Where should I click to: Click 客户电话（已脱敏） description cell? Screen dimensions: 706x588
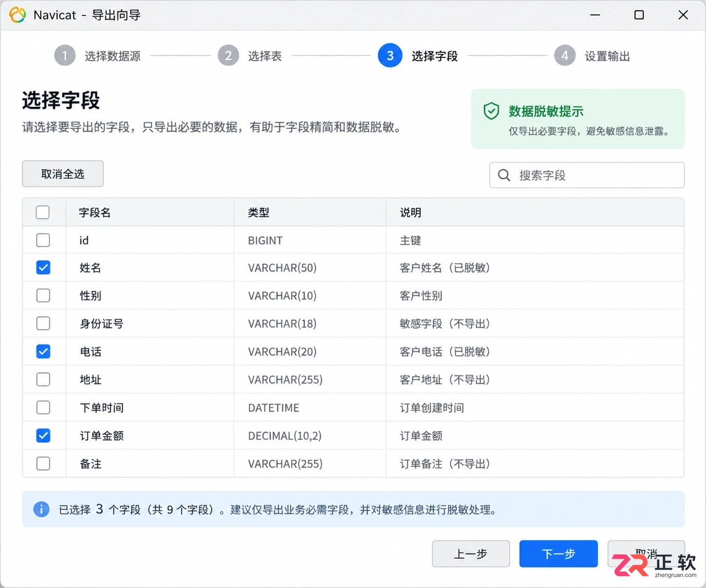(x=445, y=352)
